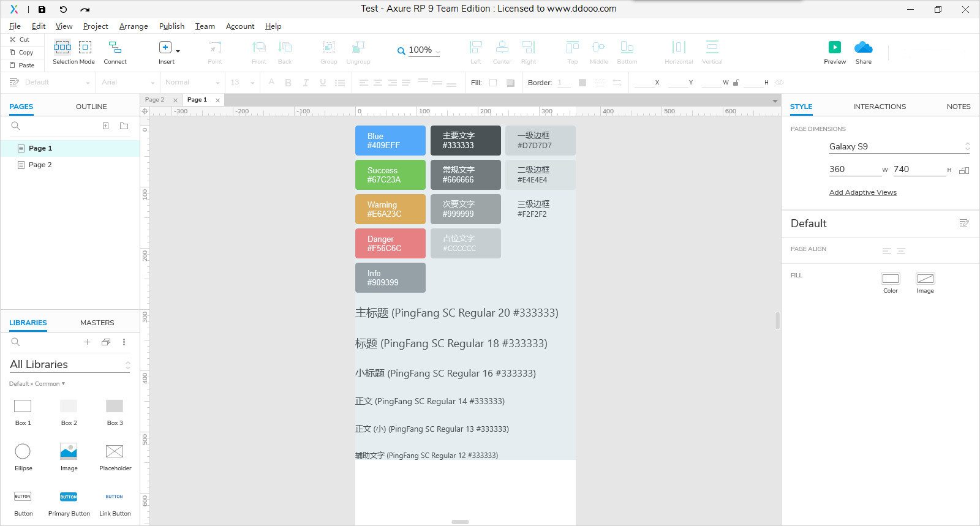Switch to the OUTLINE tab
This screenshot has height=526, width=980.
[91, 107]
